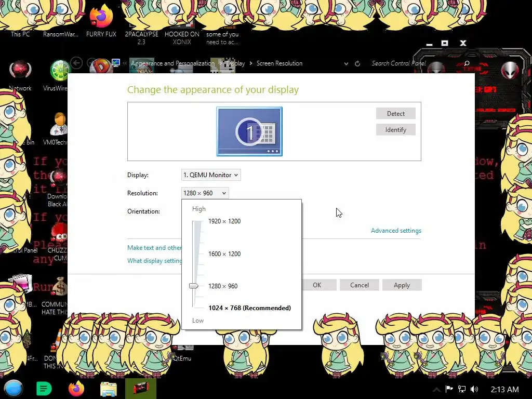Click the OK button
The width and height of the screenshot is (532, 399).
317,285
